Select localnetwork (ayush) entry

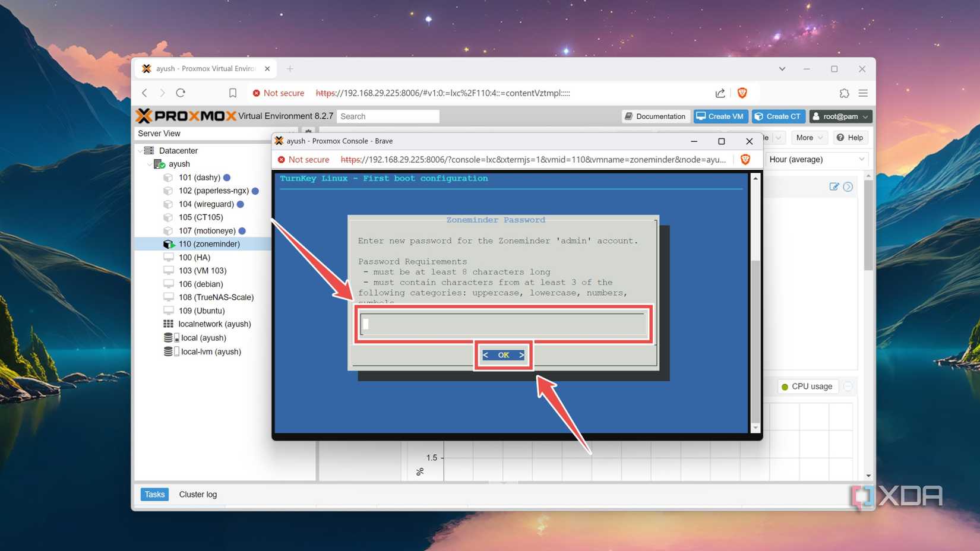pyautogui.click(x=214, y=324)
